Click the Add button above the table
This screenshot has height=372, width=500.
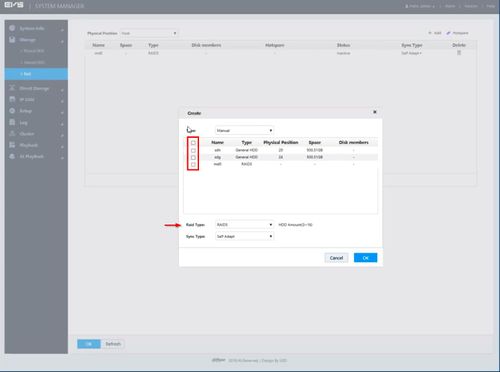point(435,33)
